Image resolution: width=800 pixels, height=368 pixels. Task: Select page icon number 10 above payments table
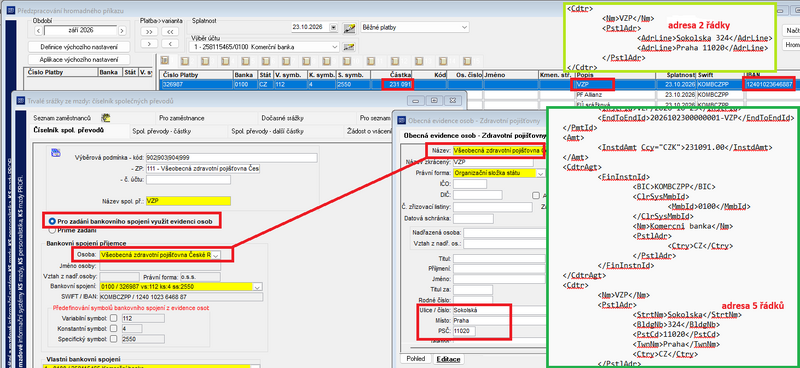(346, 61)
